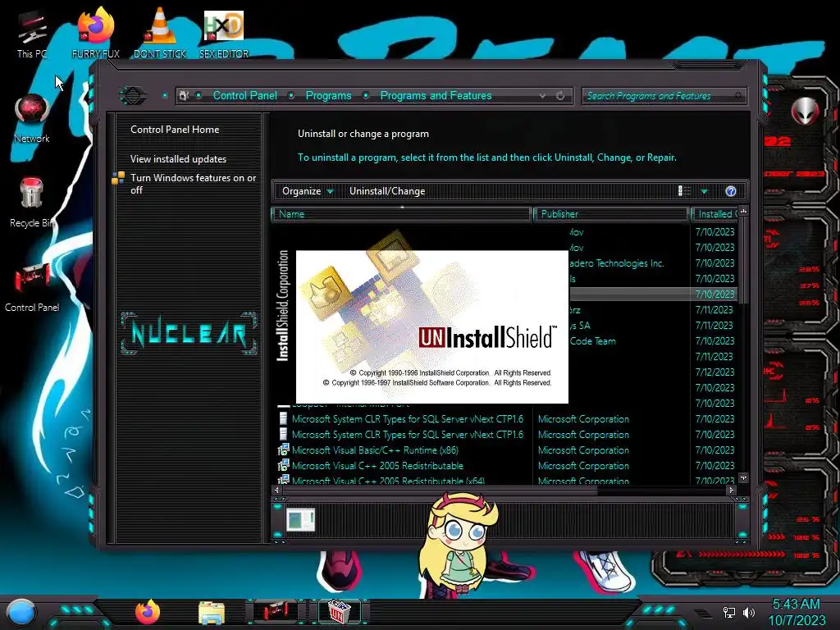Click the Uninstall/Change button
Screen dimensions: 840x630
click(x=387, y=191)
